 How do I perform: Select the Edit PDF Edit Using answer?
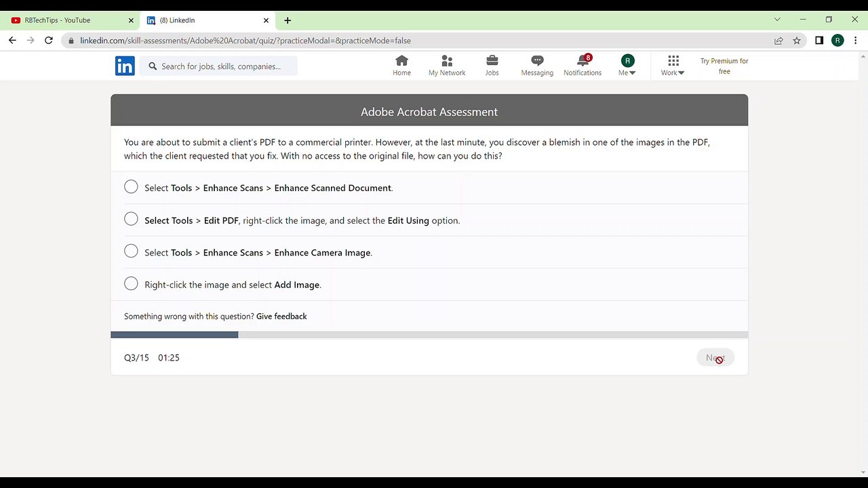click(x=131, y=220)
